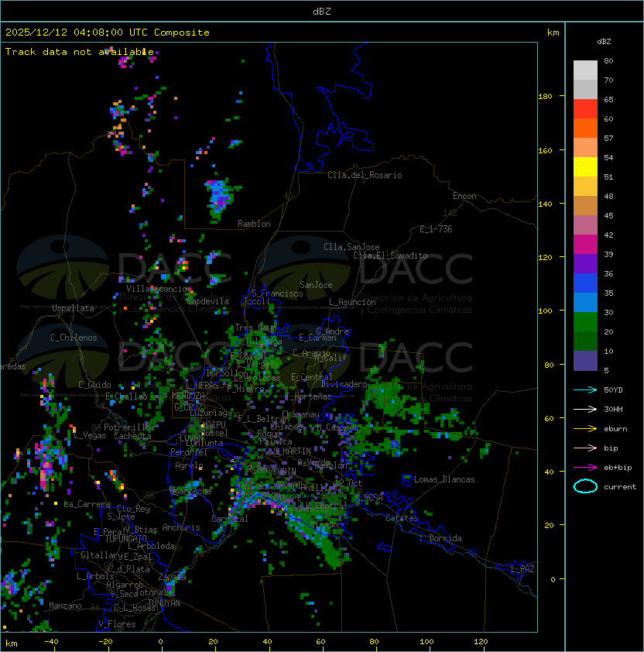Screen dimensions: 644x652
Task: Click the 'Agrelo' place label
Action: tap(189, 465)
